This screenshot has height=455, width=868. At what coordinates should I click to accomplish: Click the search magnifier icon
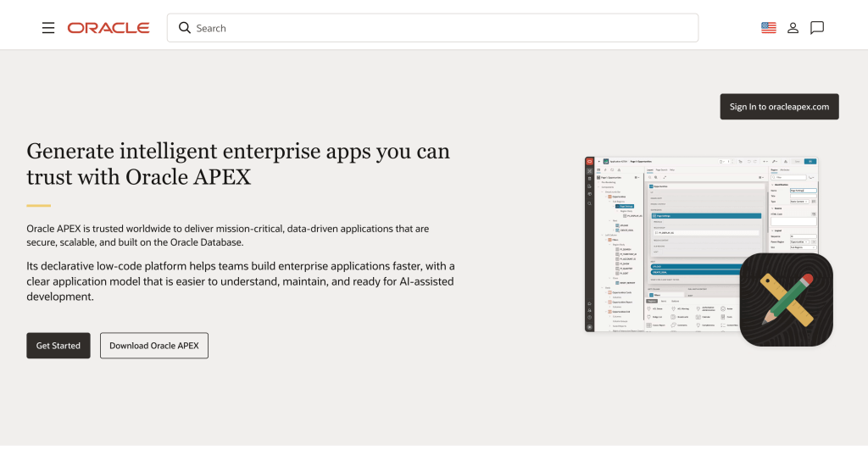tap(184, 28)
